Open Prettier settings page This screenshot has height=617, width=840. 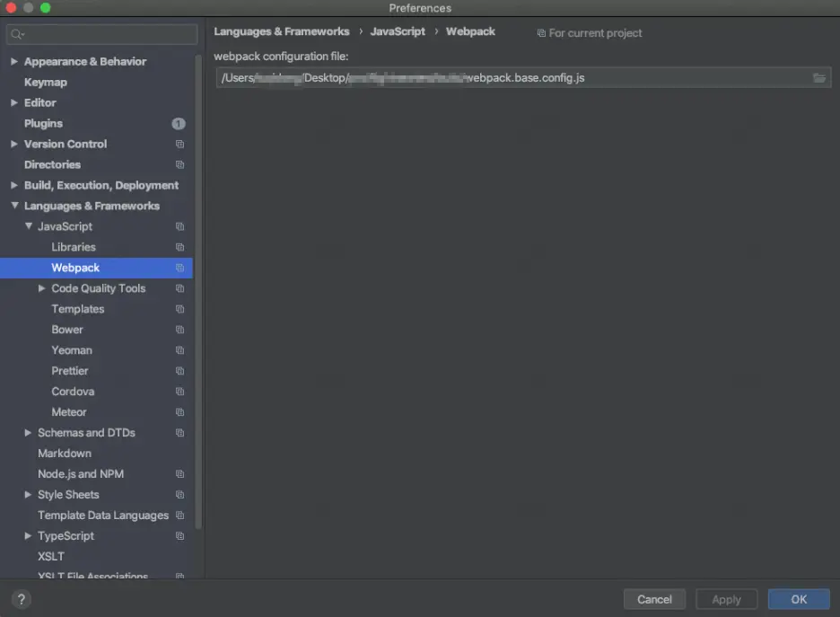[x=70, y=371]
